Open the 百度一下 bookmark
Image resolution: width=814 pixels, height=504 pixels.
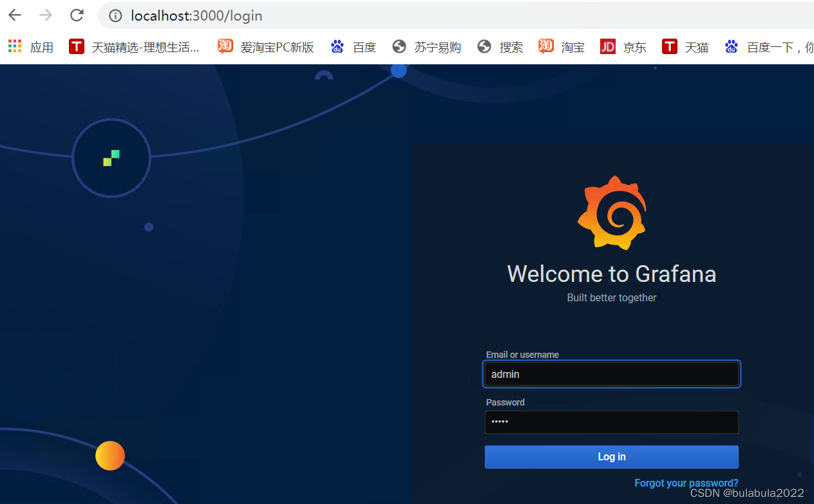point(768,47)
